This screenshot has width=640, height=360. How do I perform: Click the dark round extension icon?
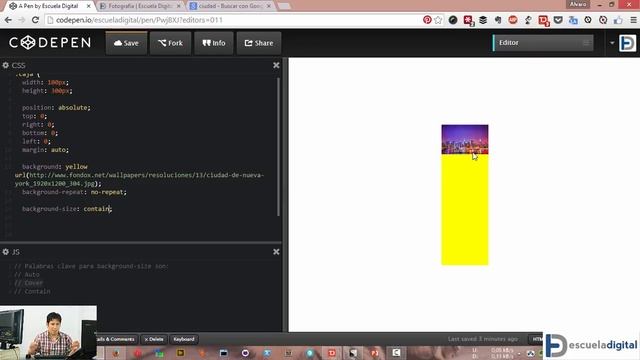453,20
